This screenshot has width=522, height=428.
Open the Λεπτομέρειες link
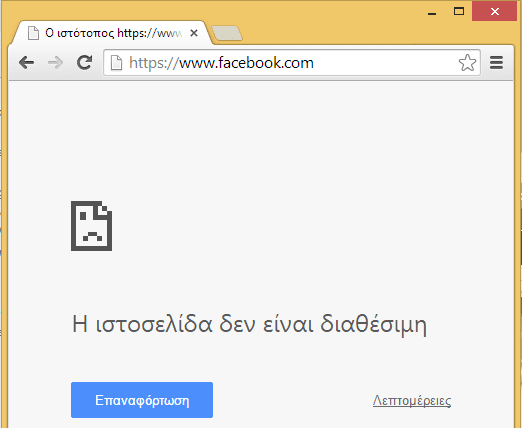[412, 400]
